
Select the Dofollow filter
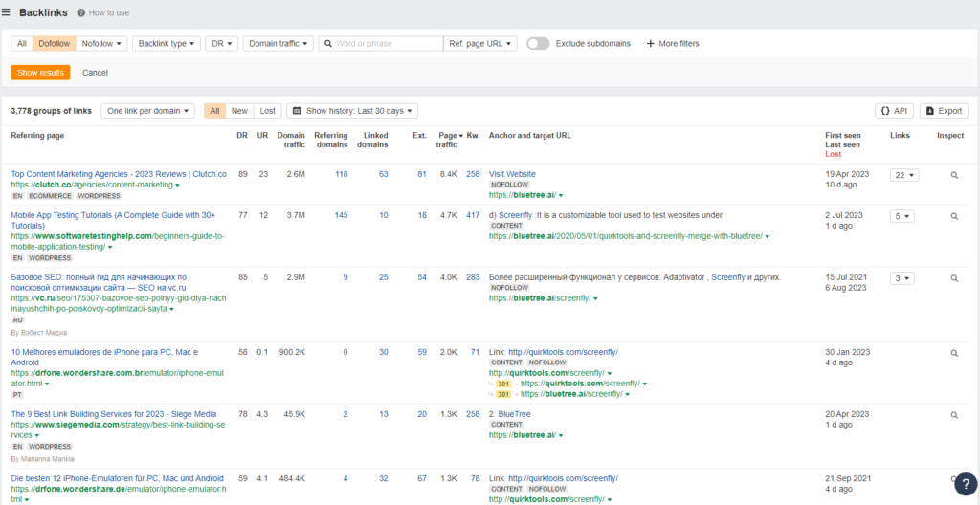[x=55, y=44]
